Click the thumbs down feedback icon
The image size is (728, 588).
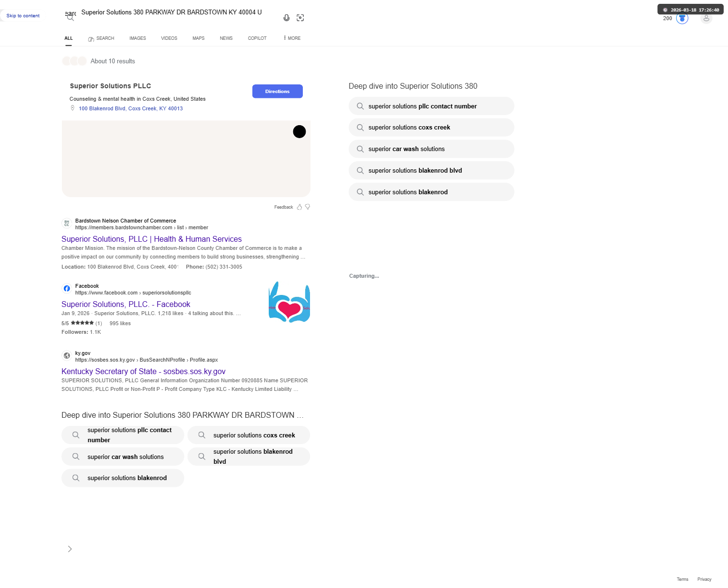(x=308, y=207)
